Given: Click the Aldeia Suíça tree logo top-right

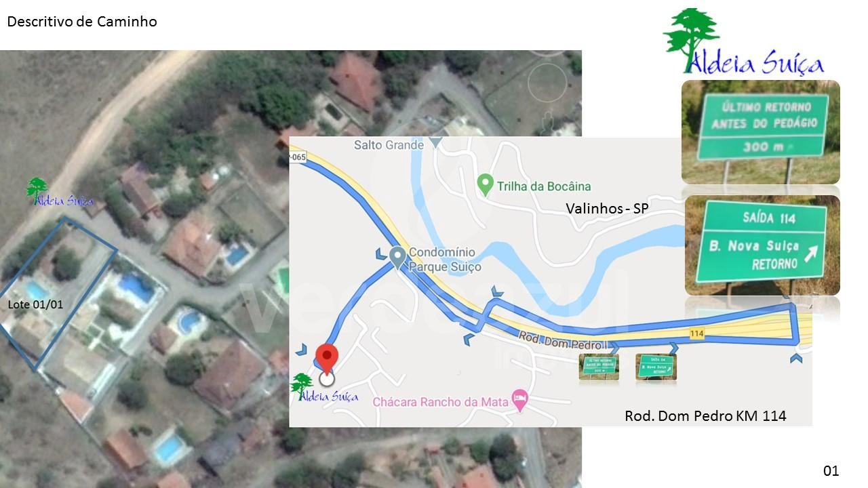Looking at the screenshot, I should (744, 41).
